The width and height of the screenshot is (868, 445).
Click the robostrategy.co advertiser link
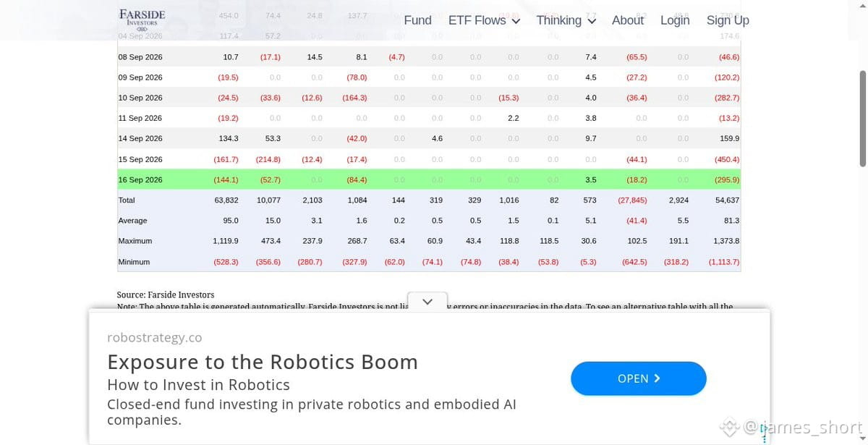[155, 338]
